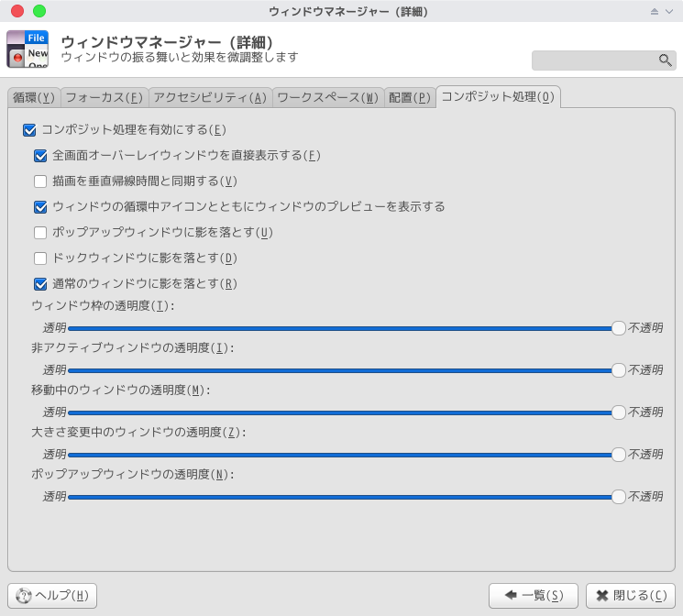Toggle 通常のウィンドウに影を落とす checkbox
This screenshot has height=616, width=683.
coord(40,284)
